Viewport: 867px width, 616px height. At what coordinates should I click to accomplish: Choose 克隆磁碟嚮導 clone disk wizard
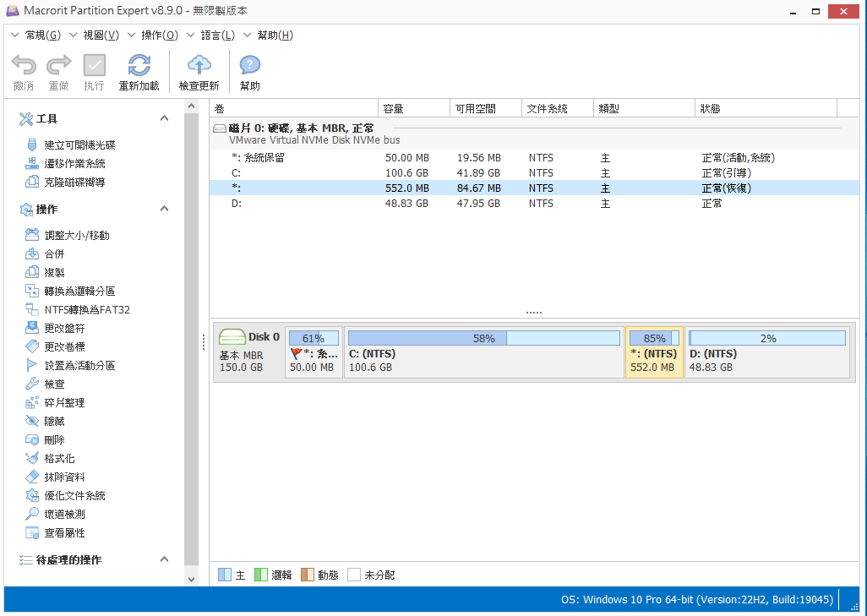point(74,183)
